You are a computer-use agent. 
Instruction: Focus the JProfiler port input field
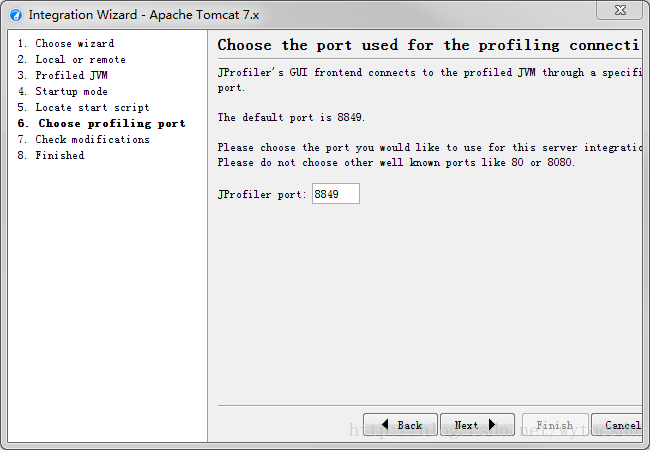pyautogui.click(x=336, y=194)
